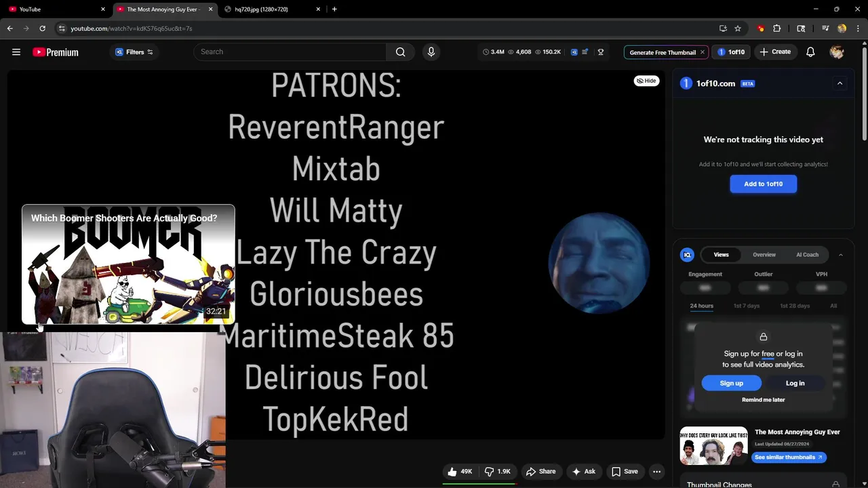This screenshot has height=488, width=868.
Task: Open the YouTube account avatar menu
Action: coord(837,52)
